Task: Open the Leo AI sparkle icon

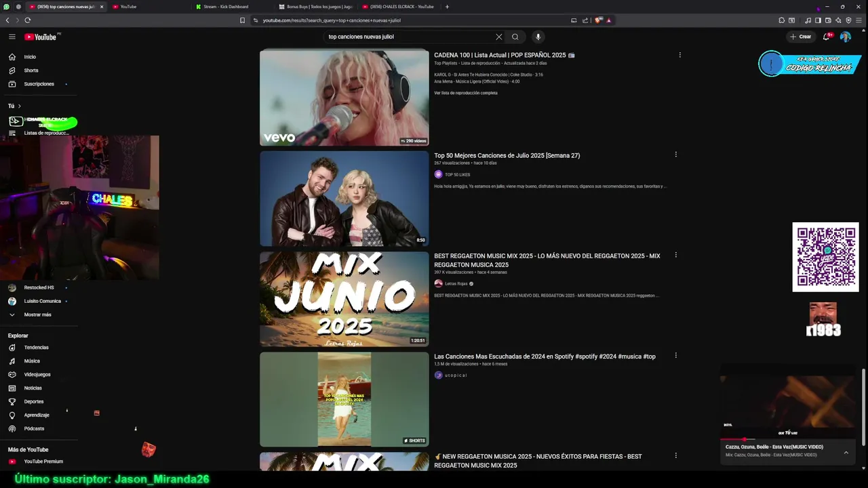Action: [x=838, y=20]
